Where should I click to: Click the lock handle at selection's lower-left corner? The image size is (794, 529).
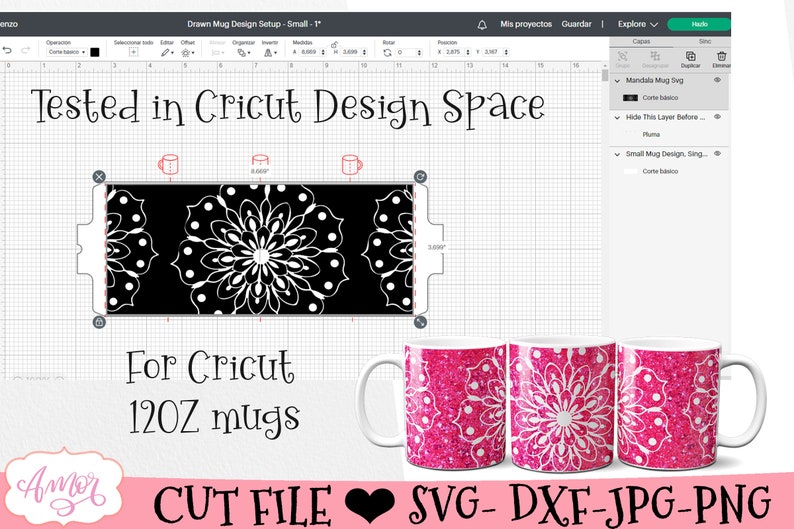pyautogui.click(x=99, y=322)
